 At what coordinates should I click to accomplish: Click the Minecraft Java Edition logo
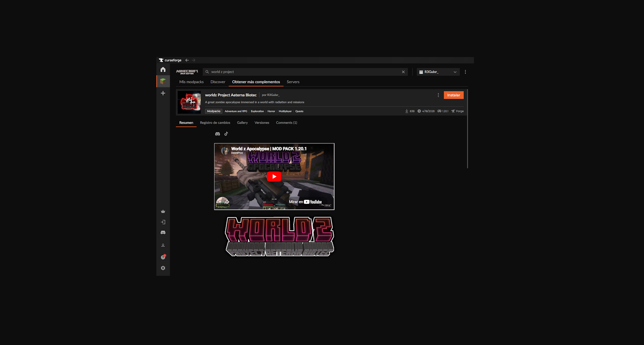187,72
